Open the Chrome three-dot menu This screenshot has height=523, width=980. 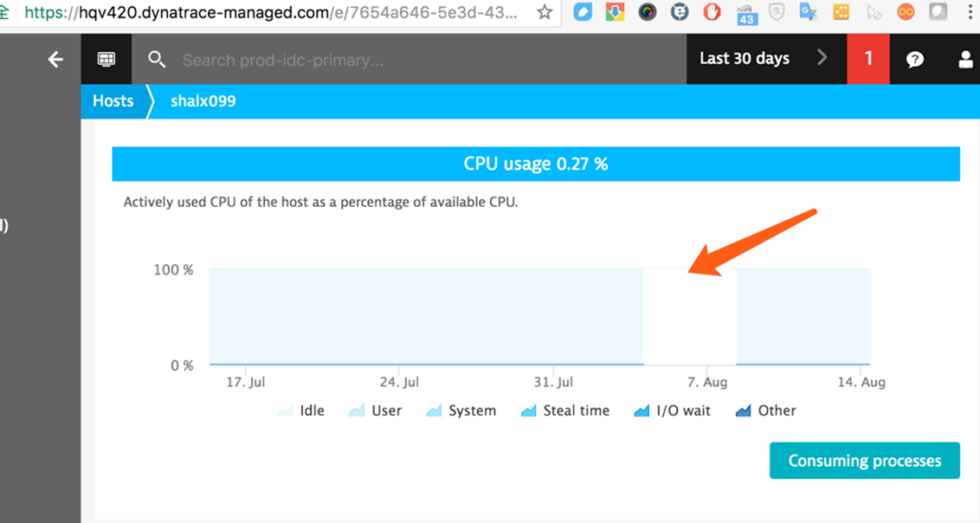[970, 12]
